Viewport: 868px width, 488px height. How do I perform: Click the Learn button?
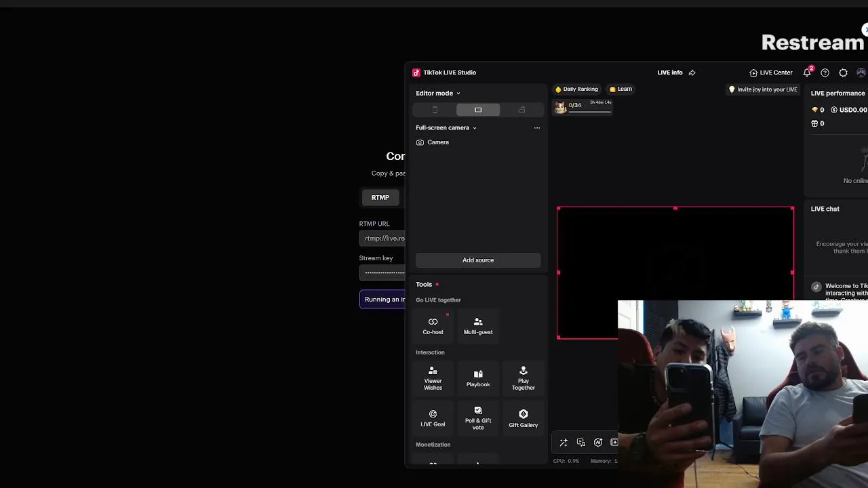coord(620,89)
